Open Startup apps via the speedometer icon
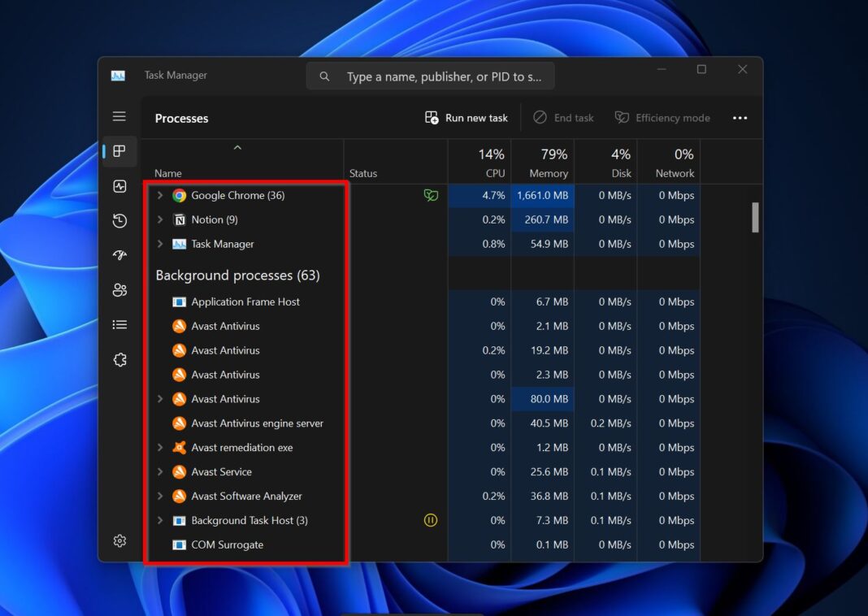 tap(119, 255)
